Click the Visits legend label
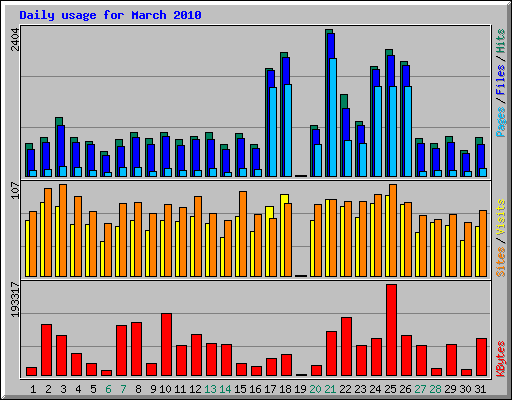 pyautogui.click(x=500, y=217)
